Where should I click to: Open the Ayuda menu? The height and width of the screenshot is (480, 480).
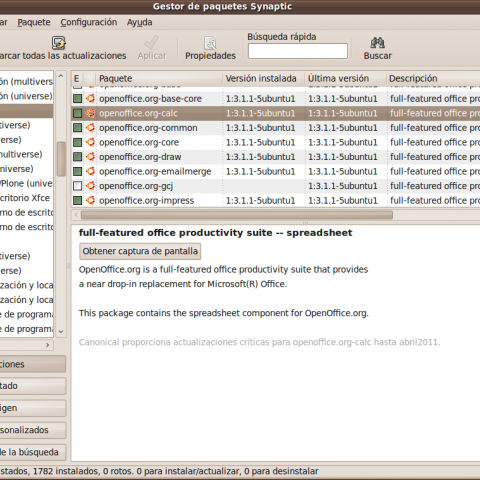[x=139, y=22]
